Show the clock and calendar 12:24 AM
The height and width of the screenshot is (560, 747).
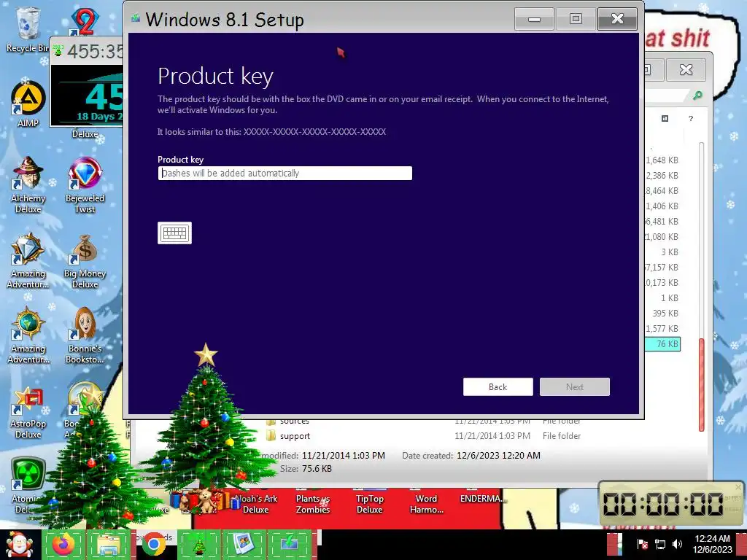712,544
